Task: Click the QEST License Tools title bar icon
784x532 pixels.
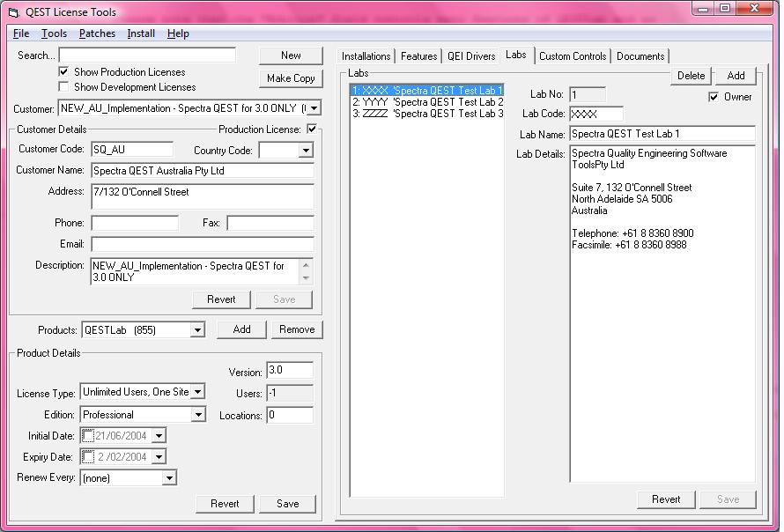Action: click(12, 12)
